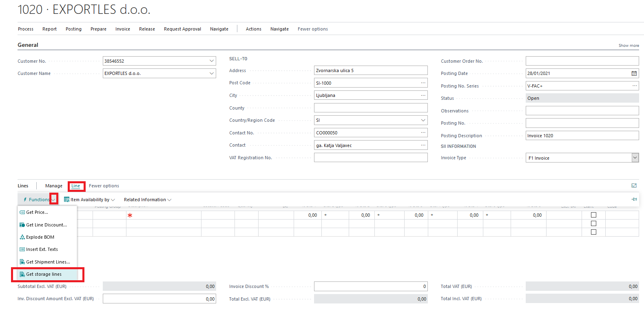This screenshot has width=644, height=312.
Task: Click Fewer options in Lines bar
Action: point(104,186)
